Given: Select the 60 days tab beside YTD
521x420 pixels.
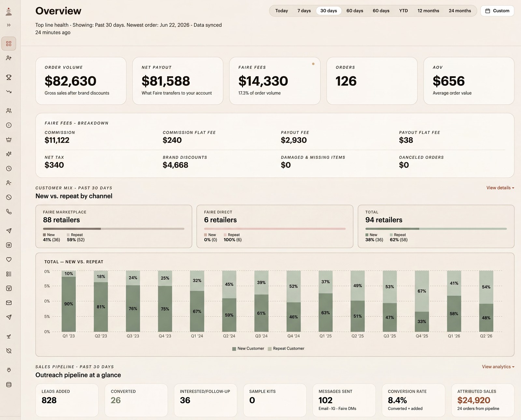Looking at the screenshot, I should (x=381, y=11).
